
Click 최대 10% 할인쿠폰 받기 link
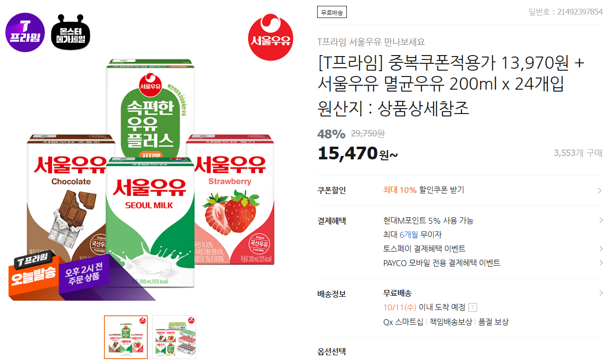click(x=424, y=190)
